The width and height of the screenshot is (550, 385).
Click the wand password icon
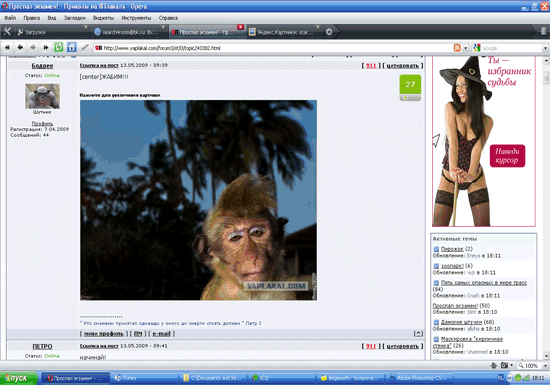85,47
